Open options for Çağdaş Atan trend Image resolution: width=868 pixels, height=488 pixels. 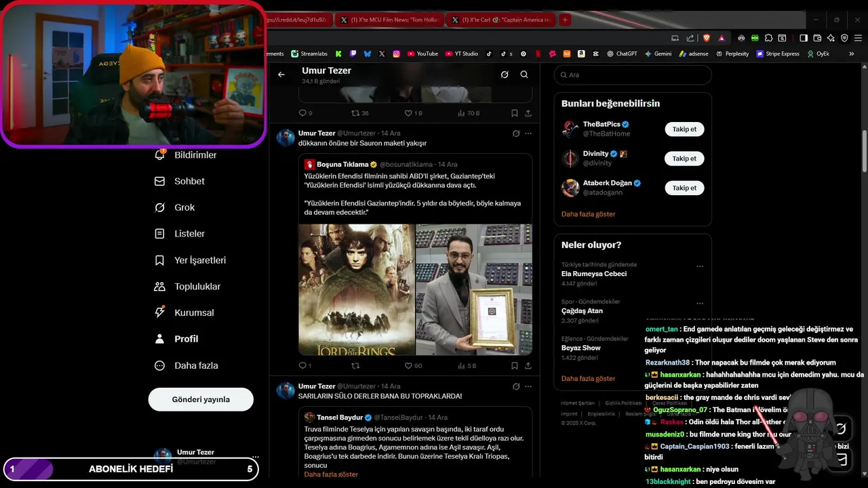click(700, 303)
